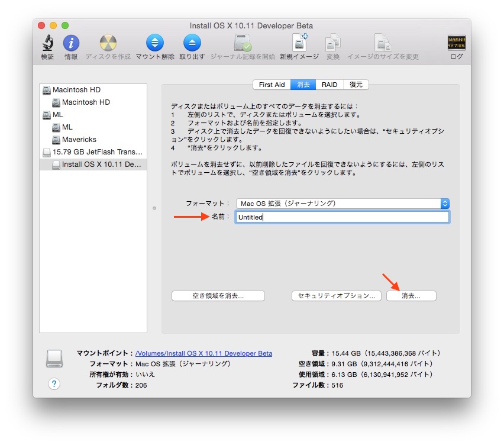Click the JetFlash drive icon in the sidebar
The height and width of the screenshot is (445, 504).
(x=47, y=152)
